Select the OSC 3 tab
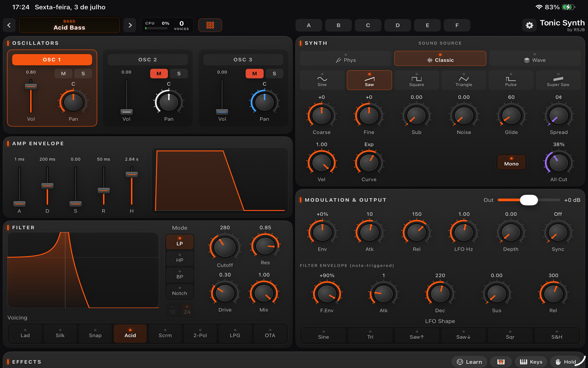Viewport: 588px width, 368px height. coord(243,60)
